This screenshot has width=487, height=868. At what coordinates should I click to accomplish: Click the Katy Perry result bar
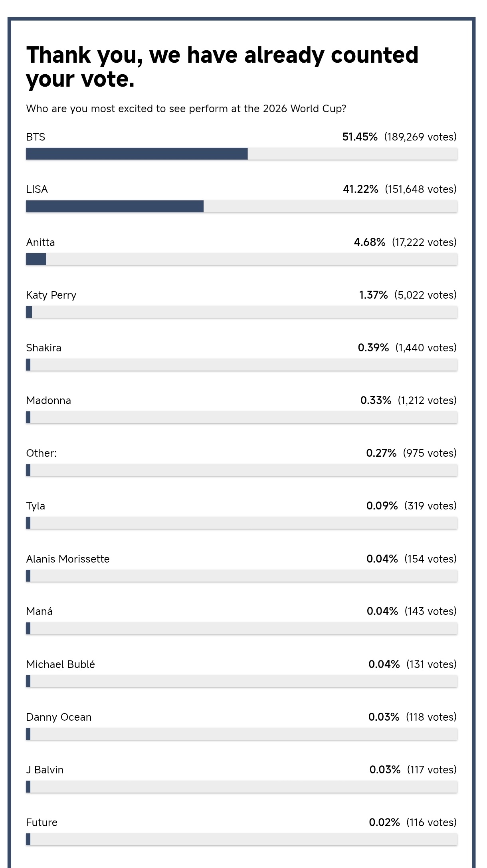pyautogui.click(x=242, y=312)
